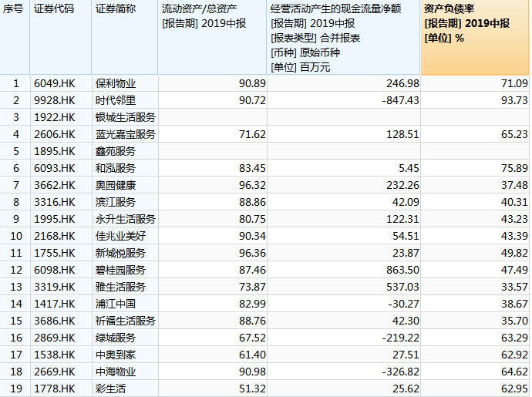This screenshot has width=532, height=397.
Task: Click the debt ratio value 62.95
Action: click(x=514, y=389)
